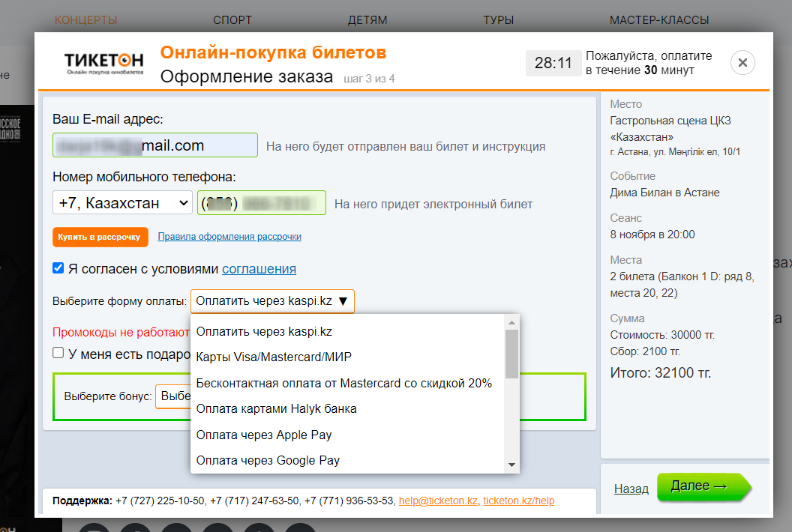Collapse payment method dropdown 'Оплатить через kaspi.kz'
This screenshot has height=532, width=792.
[272, 300]
